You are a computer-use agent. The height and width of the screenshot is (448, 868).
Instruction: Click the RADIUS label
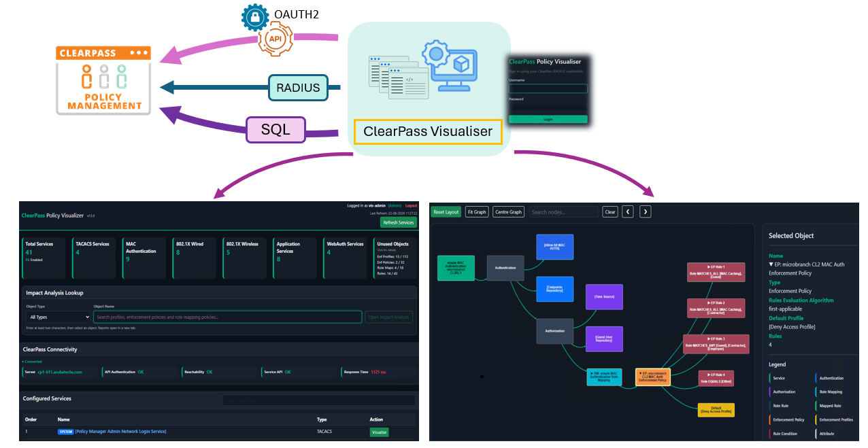(x=299, y=87)
